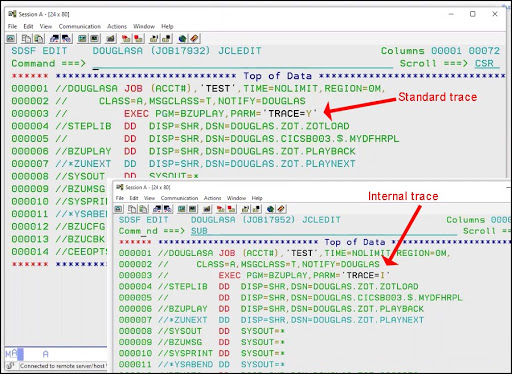Click line number 000001 in back window

pos(30,89)
